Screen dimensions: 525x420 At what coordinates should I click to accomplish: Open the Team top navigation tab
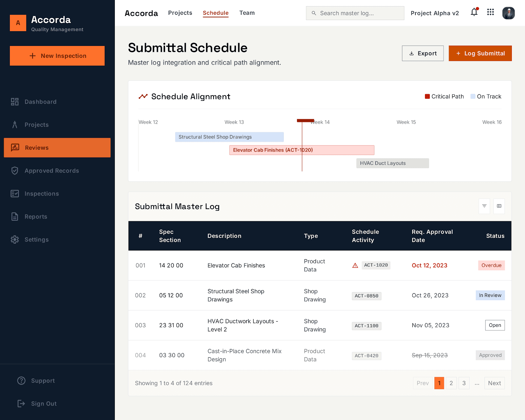point(247,13)
